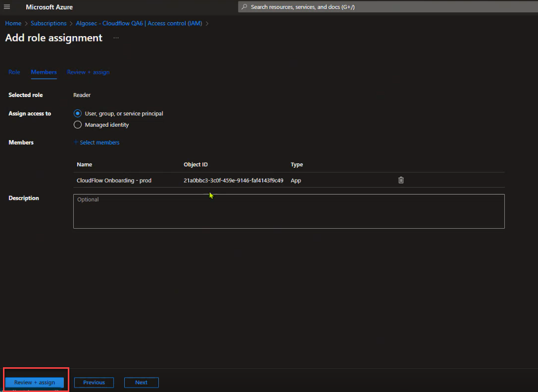Go to Home in the breadcrumb
The height and width of the screenshot is (392, 538).
coord(13,23)
